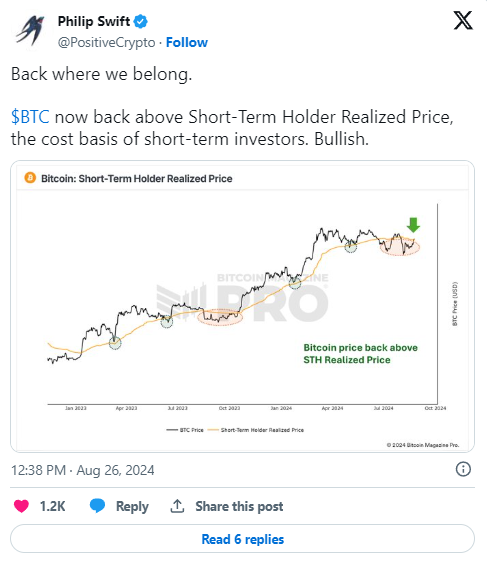Viewport: 487px width, 562px height.
Task: Click the X logo icon
Action: [x=463, y=20]
